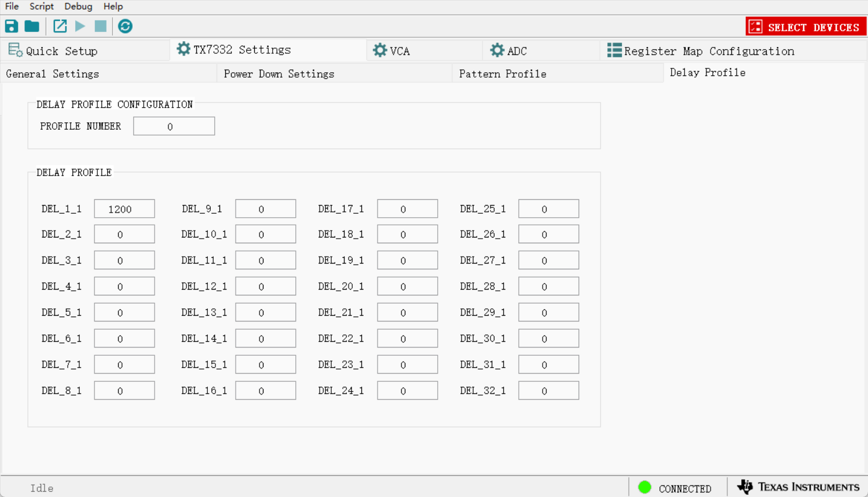Screen dimensions: 868x497
Task: Click the DEL_32_1 input field
Action: [x=549, y=390]
